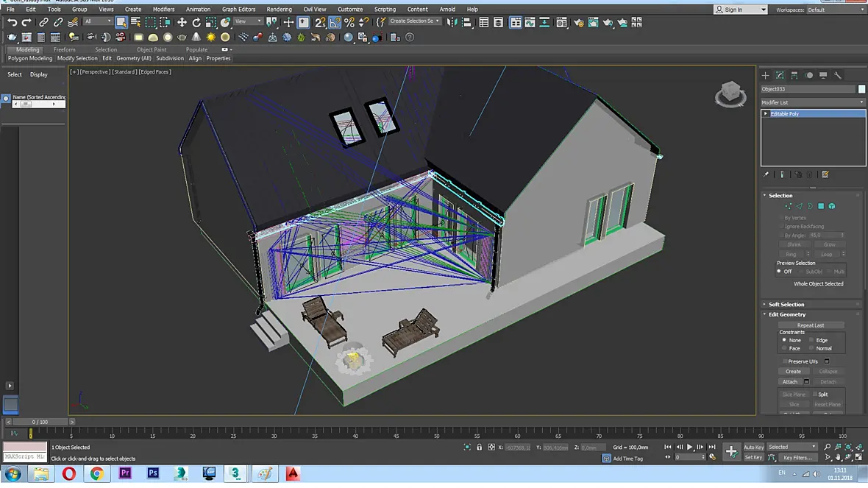Open the Hierarchy command panel tab
The image size is (868, 488).
tap(794, 75)
